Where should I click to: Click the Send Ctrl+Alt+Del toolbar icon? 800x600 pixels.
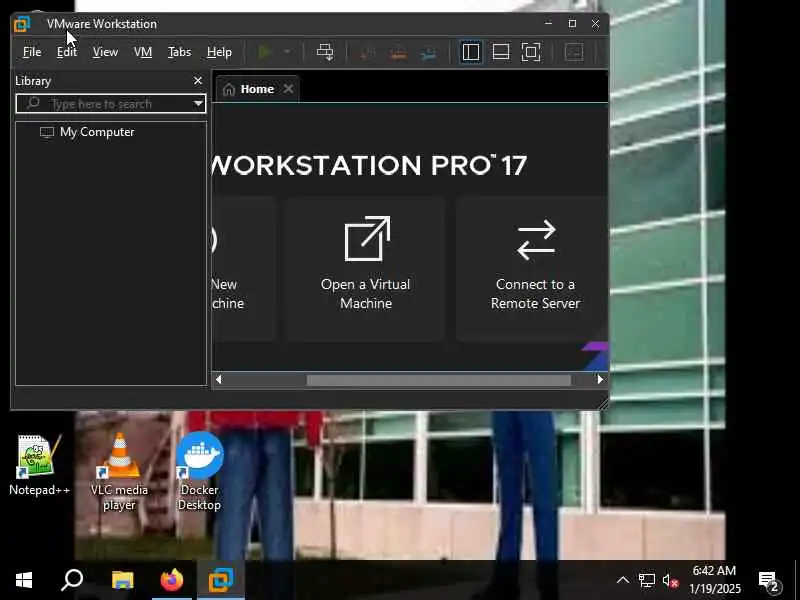tap(325, 52)
